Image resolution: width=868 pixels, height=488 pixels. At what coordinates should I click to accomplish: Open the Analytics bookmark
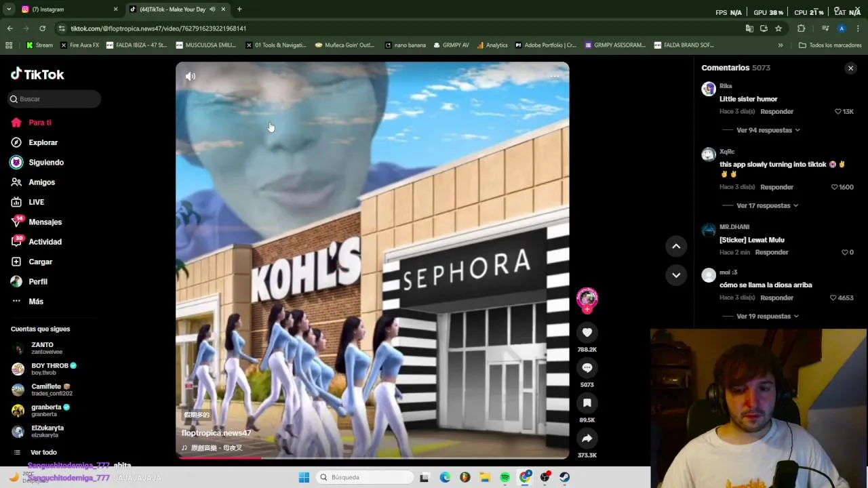click(x=492, y=45)
